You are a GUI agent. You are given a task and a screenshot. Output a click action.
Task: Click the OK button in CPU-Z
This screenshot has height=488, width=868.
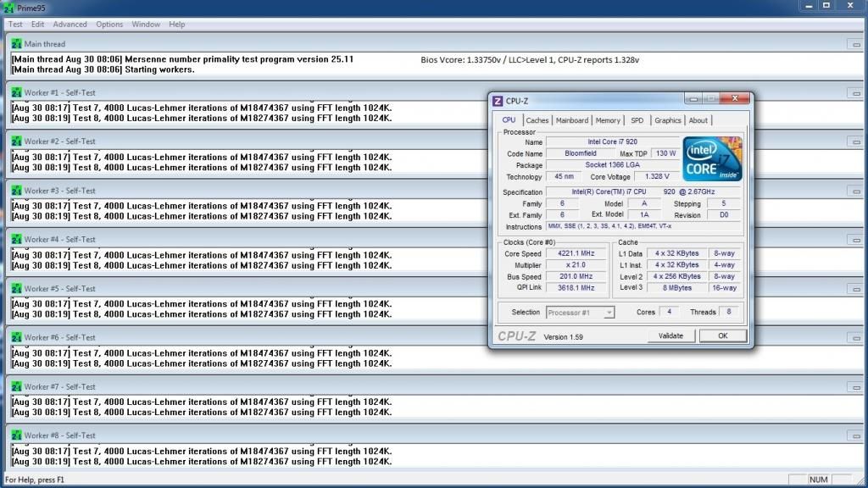click(722, 335)
